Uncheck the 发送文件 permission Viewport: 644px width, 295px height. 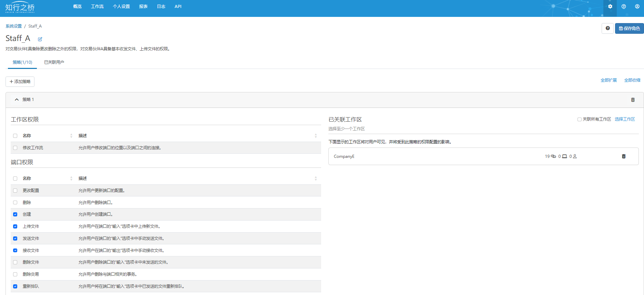pyautogui.click(x=15, y=238)
